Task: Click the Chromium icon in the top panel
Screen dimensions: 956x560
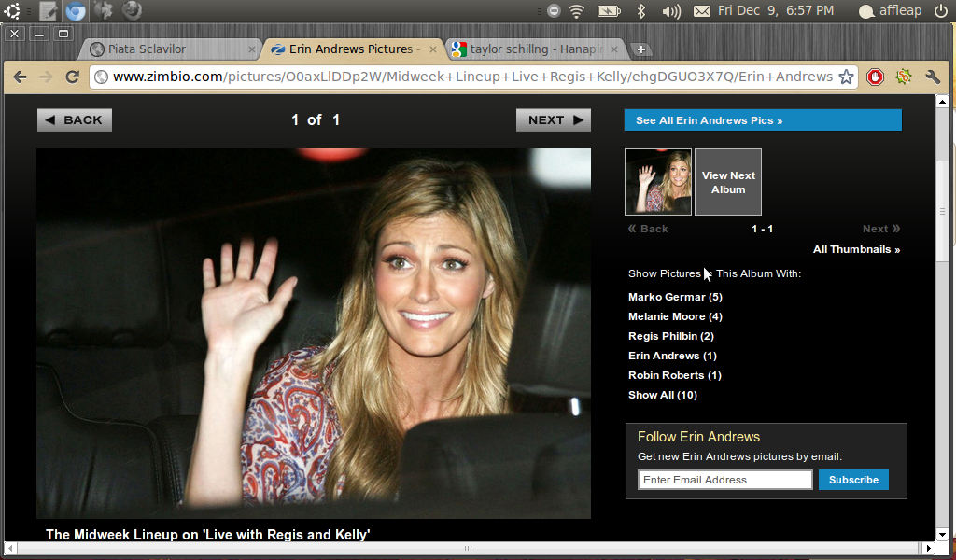Action: pyautogui.click(x=76, y=10)
